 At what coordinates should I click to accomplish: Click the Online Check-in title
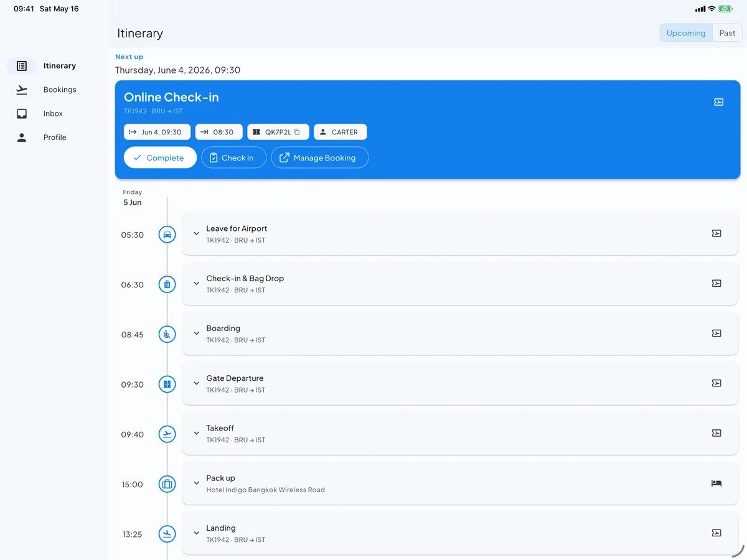pyautogui.click(x=171, y=97)
